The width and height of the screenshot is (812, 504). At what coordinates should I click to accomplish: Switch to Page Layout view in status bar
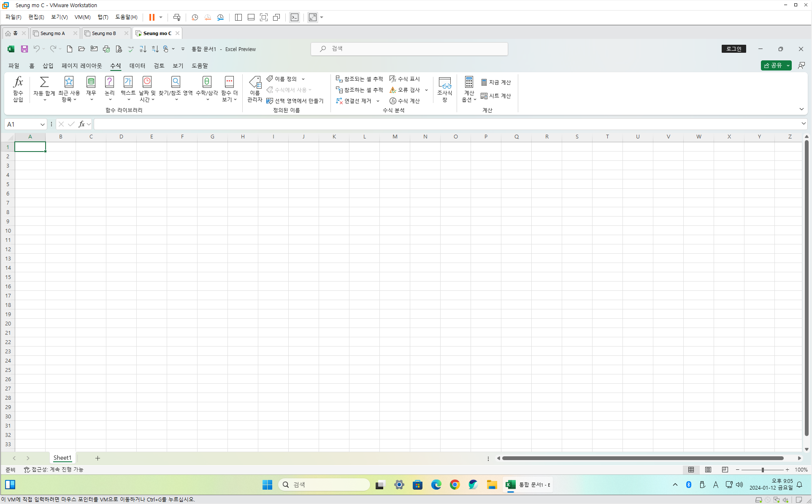708,469
